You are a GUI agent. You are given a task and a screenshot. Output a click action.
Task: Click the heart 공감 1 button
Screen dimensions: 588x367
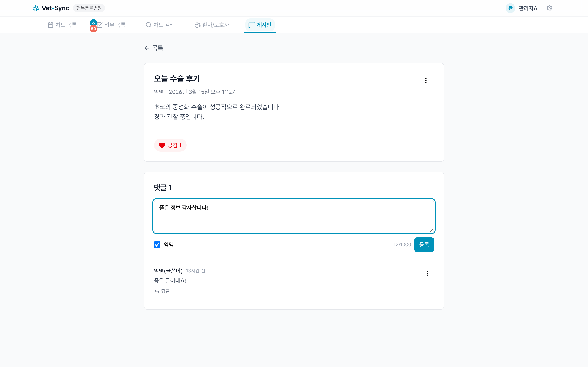click(x=170, y=145)
